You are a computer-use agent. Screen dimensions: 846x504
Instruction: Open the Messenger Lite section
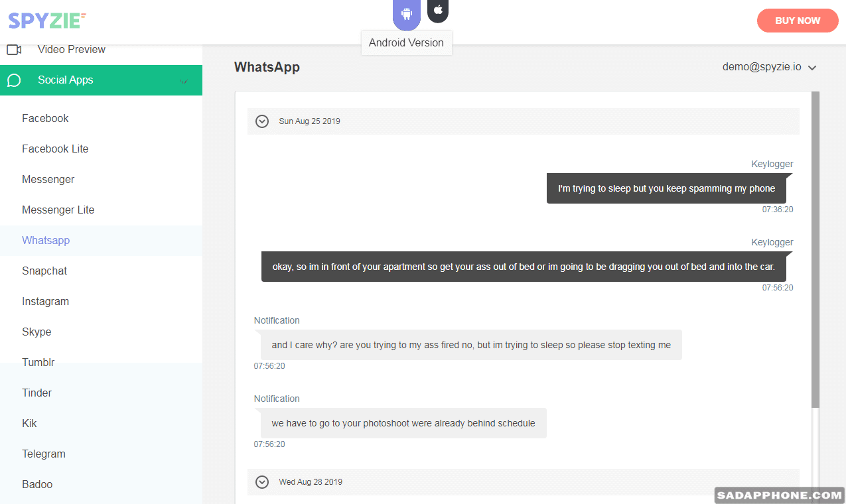(x=58, y=210)
